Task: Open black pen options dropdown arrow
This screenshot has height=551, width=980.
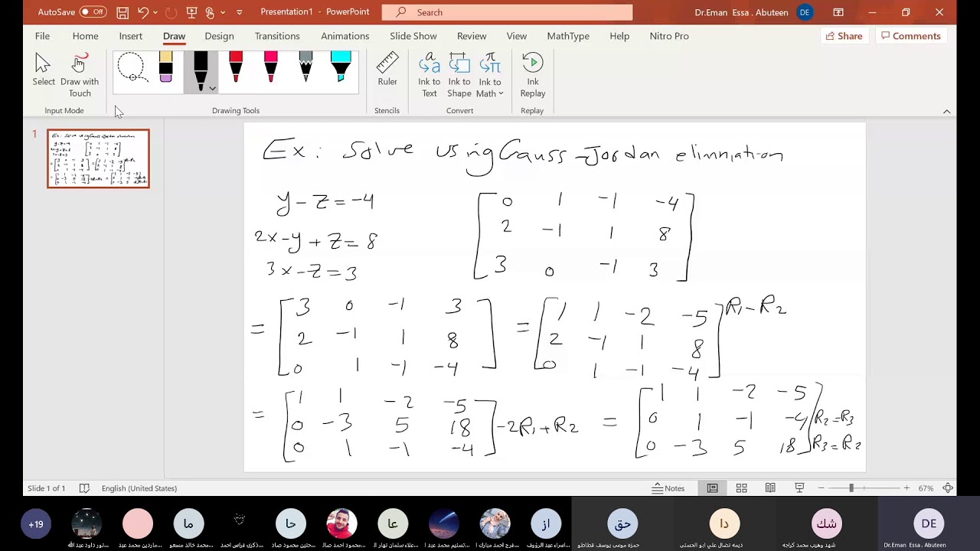Action: [211, 88]
